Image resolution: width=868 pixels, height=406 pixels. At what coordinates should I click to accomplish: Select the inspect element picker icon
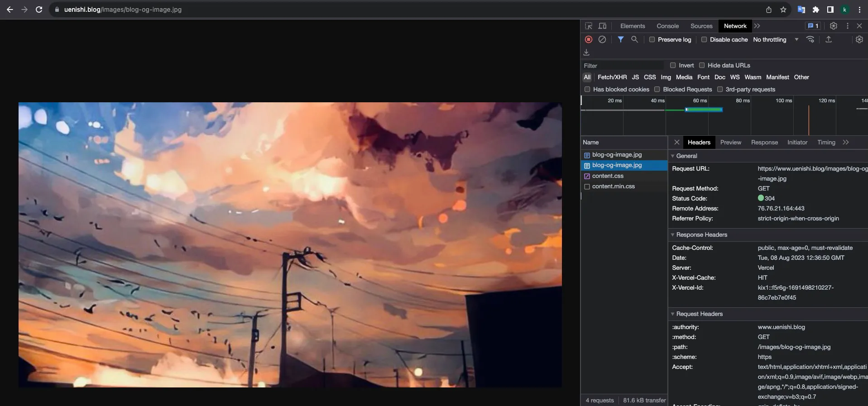[x=588, y=26]
